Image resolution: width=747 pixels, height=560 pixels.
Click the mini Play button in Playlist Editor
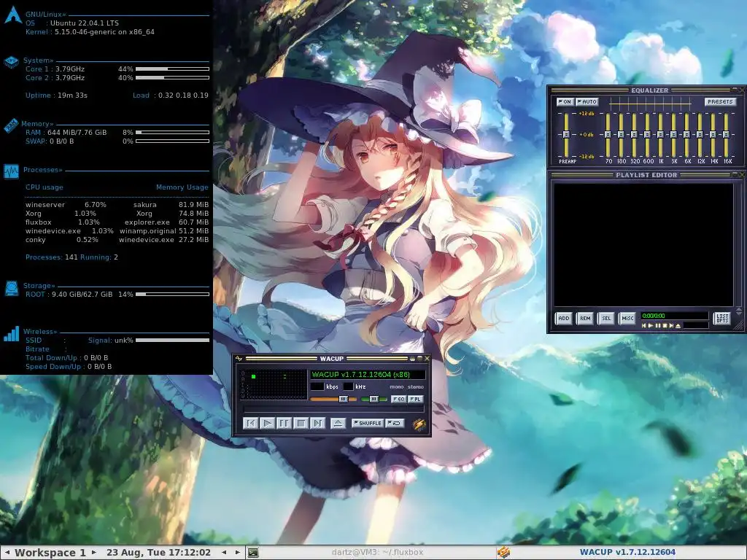651,326
